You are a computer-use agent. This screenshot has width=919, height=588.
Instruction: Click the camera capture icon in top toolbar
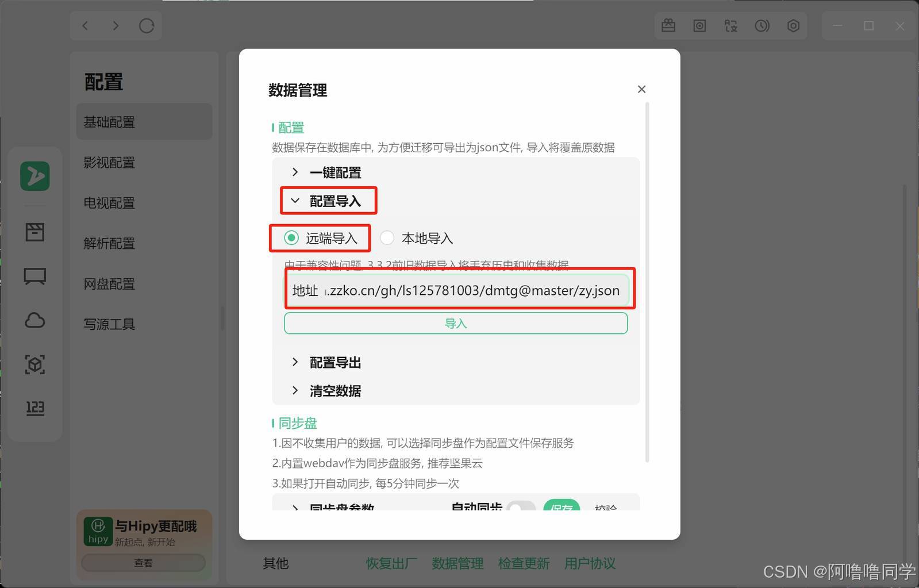[699, 26]
